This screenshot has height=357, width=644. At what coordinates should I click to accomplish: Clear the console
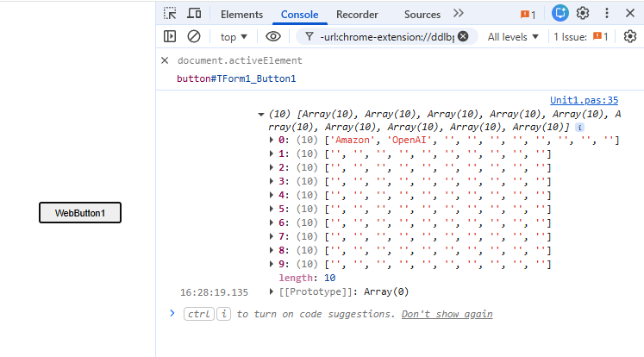(194, 36)
